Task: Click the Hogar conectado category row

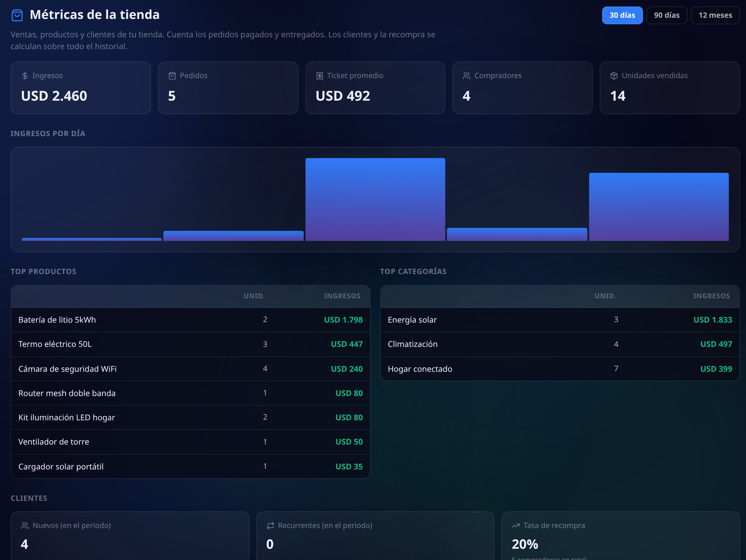Action: (x=560, y=369)
